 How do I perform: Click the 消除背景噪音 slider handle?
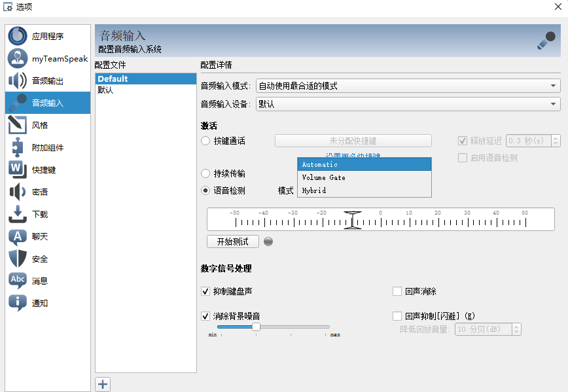[x=257, y=327]
